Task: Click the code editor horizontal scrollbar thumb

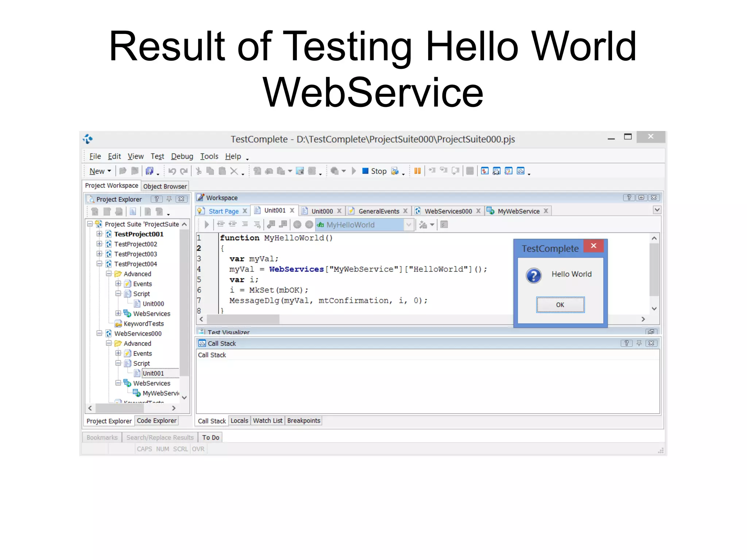Action: (x=243, y=319)
